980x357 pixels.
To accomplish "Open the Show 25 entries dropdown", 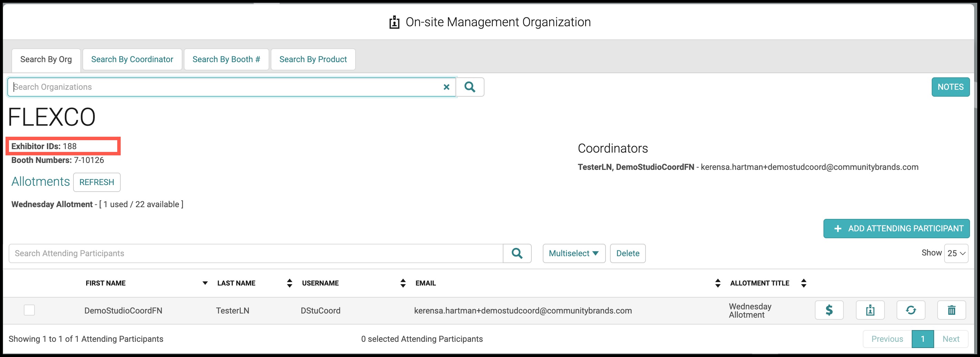I will [956, 253].
